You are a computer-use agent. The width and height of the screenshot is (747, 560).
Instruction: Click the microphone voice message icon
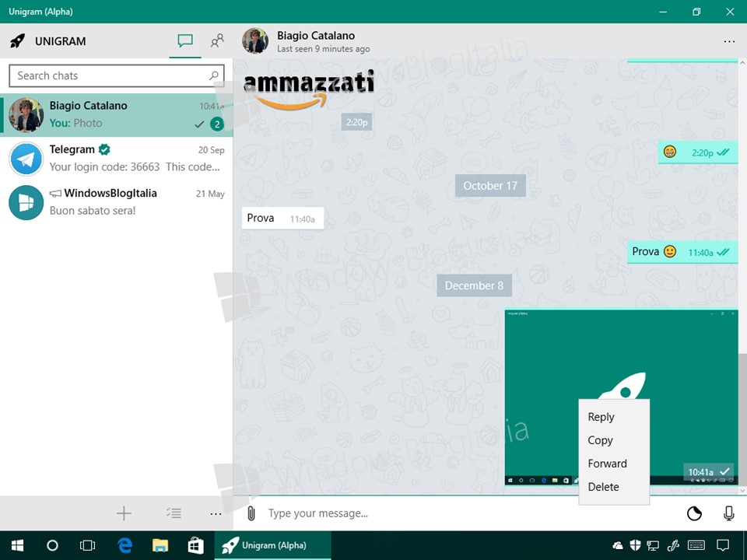coord(728,513)
